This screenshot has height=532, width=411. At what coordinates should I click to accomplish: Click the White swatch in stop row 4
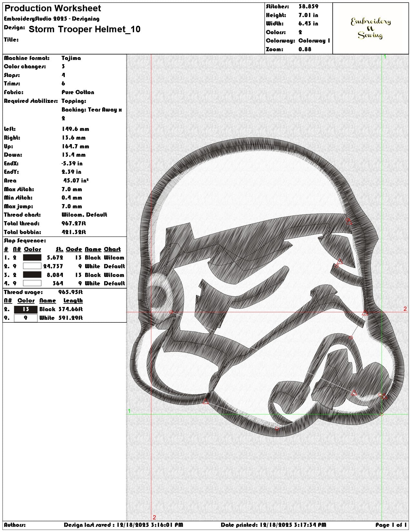[32, 283]
